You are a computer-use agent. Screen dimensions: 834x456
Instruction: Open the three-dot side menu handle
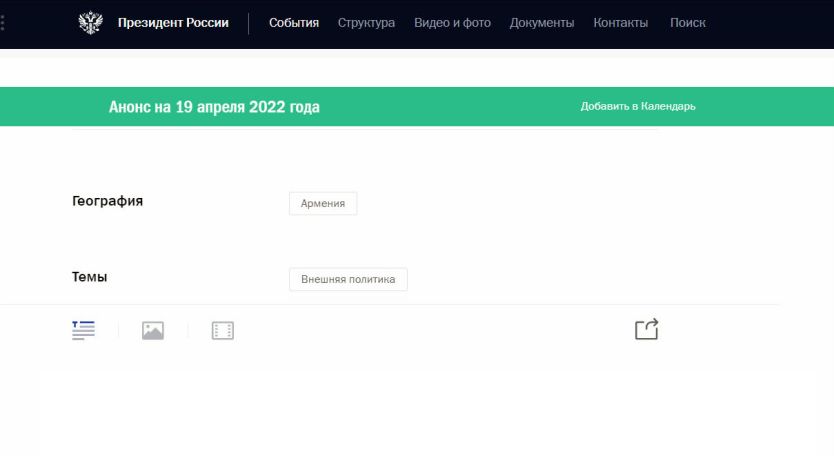(3, 23)
